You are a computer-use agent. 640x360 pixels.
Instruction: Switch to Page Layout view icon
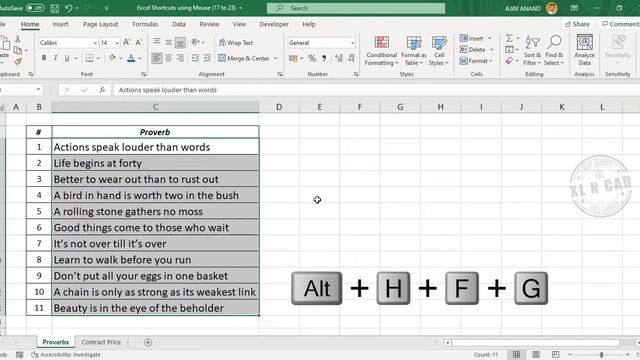pos(536,354)
